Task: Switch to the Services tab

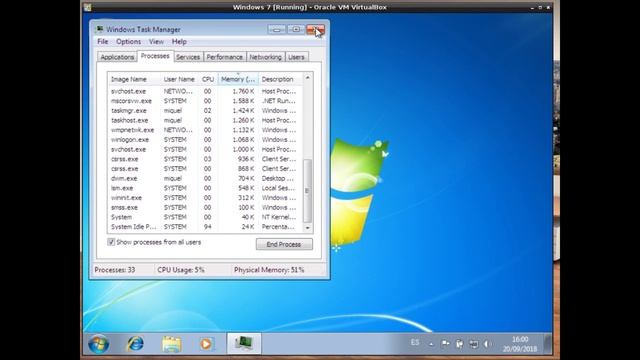Action: 188,57
